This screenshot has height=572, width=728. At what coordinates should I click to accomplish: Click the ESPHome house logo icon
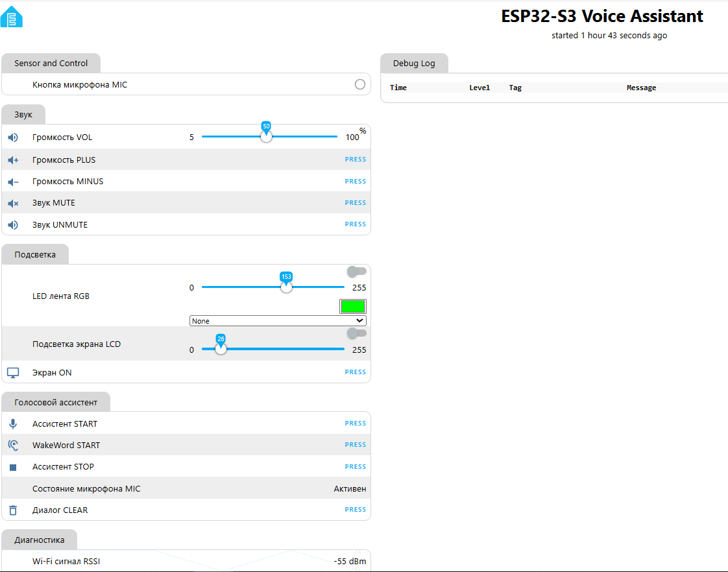click(11, 17)
